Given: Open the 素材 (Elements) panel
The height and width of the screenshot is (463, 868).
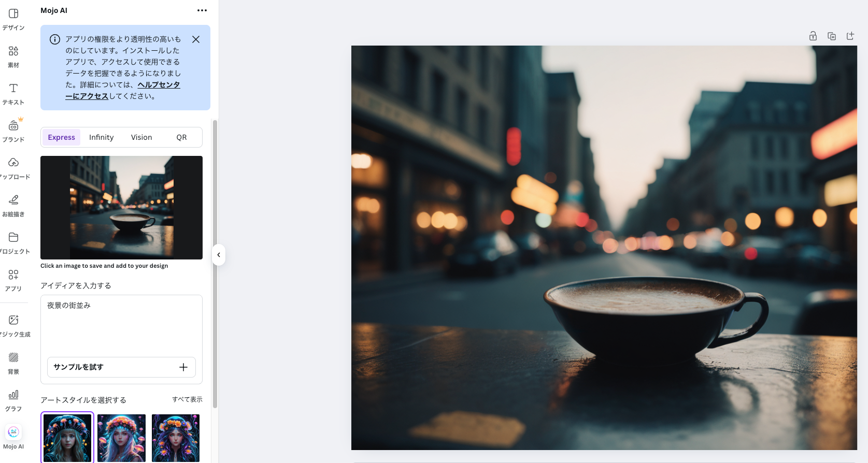Looking at the screenshot, I should [x=13, y=56].
